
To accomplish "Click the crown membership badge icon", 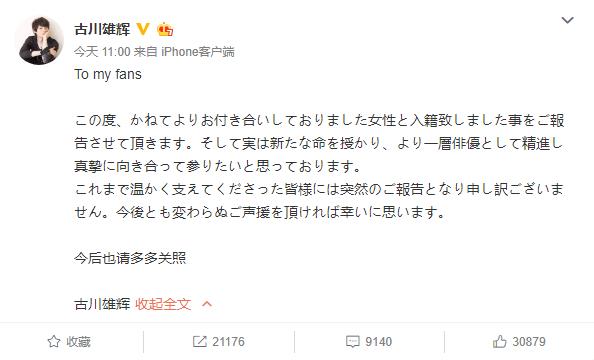I will (x=165, y=29).
